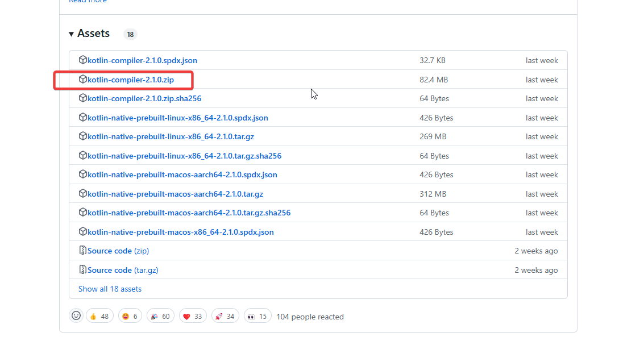
Task: Click the Assets heading text
Action: click(x=93, y=34)
